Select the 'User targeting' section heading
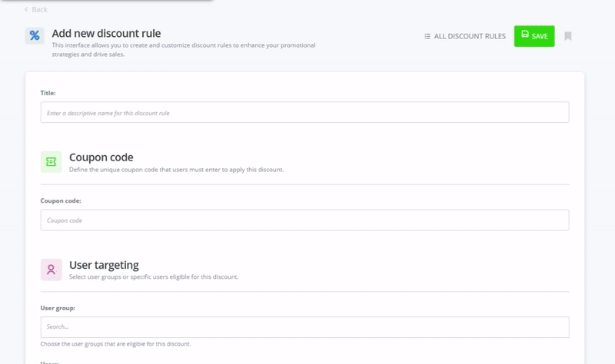Viewport: 615px width, 364px height. [x=104, y=265]
